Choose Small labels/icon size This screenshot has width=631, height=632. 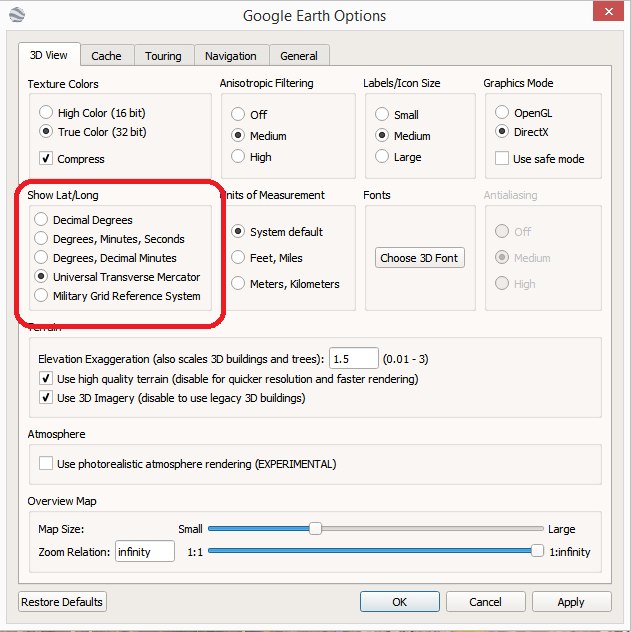[382, 114]
